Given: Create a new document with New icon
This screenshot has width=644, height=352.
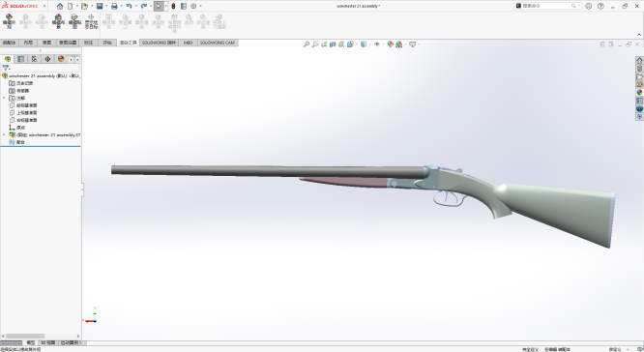Looking at the screenshot, I should [71, 6].
